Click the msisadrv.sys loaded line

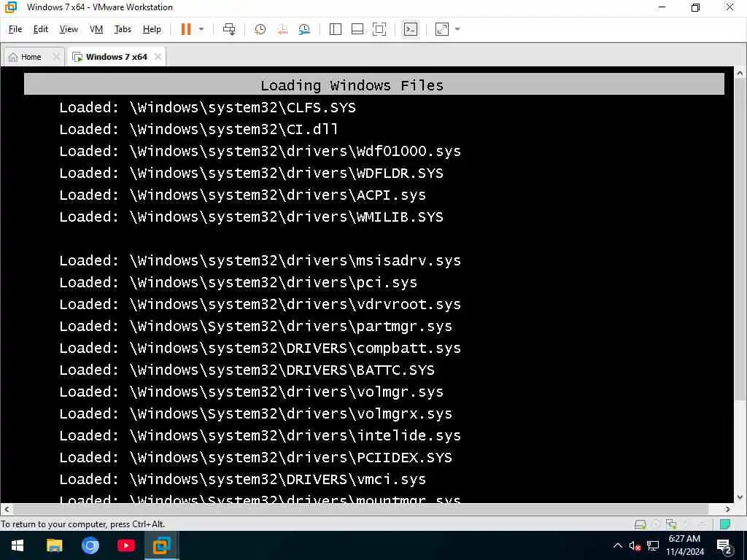click(260, 260)
